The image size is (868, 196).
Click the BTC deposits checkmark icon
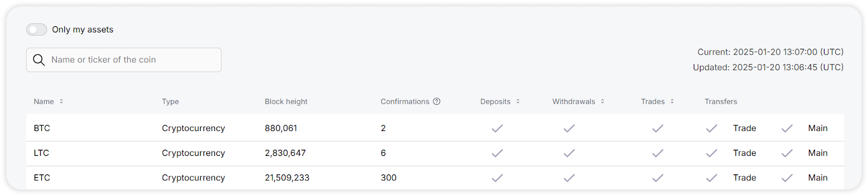[497, 128]
